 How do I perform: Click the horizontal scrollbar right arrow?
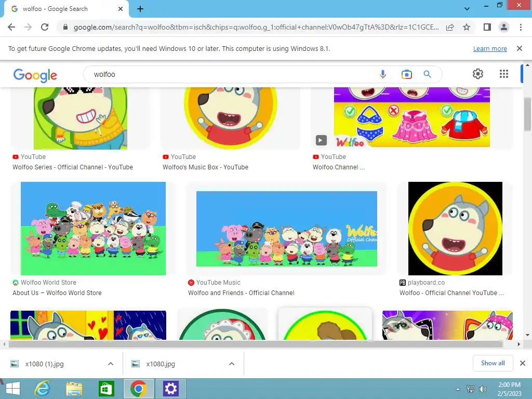pyautogui.click(x=519, y=344)
